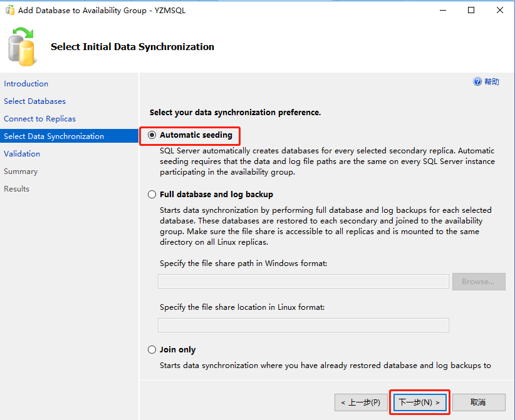Select the Join only radio button
The width and height of the screenshot is (515, 420).
(x=152, y=350)
